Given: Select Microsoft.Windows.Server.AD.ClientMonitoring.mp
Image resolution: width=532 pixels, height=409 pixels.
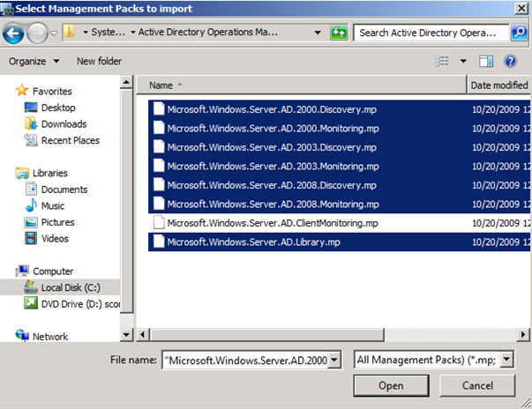Looking at the screenshot, I should [x=339, y=223].
